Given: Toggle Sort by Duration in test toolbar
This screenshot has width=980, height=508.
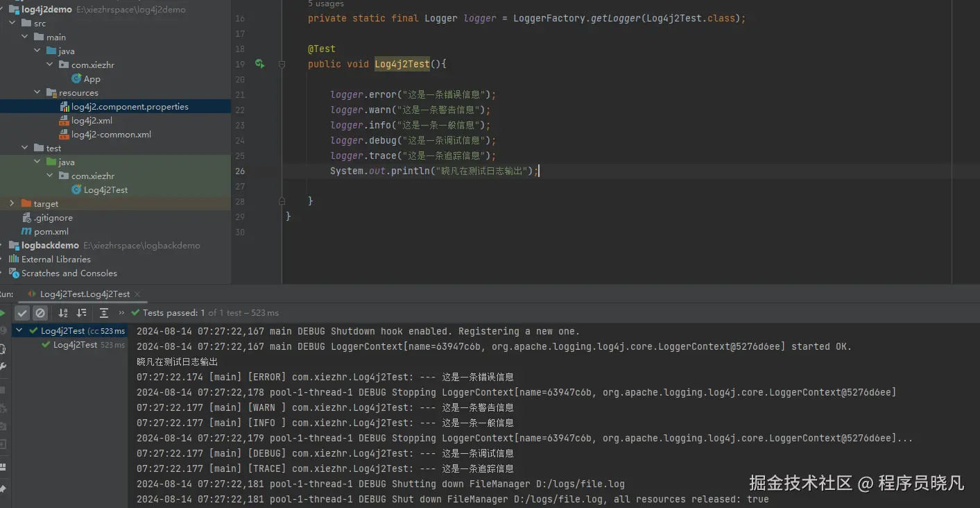Looking at the screenshot, I should pos(81,313).
